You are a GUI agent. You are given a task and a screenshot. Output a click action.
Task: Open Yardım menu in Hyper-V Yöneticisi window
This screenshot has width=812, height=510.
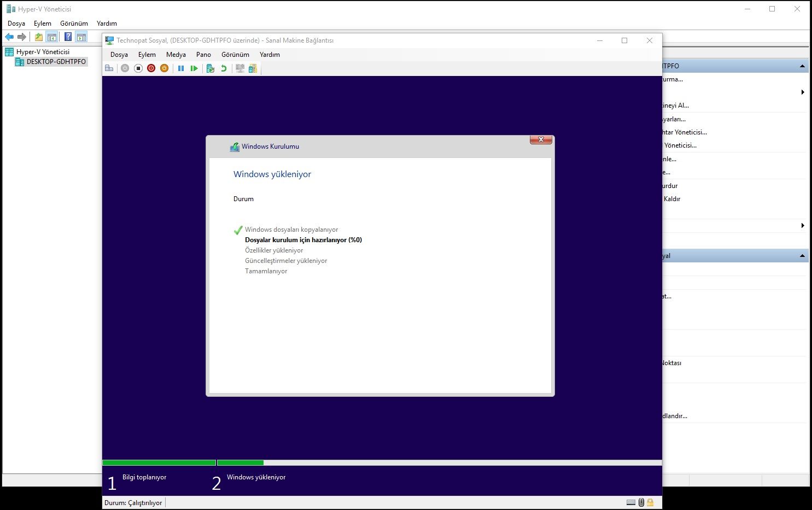click(107, 24)
